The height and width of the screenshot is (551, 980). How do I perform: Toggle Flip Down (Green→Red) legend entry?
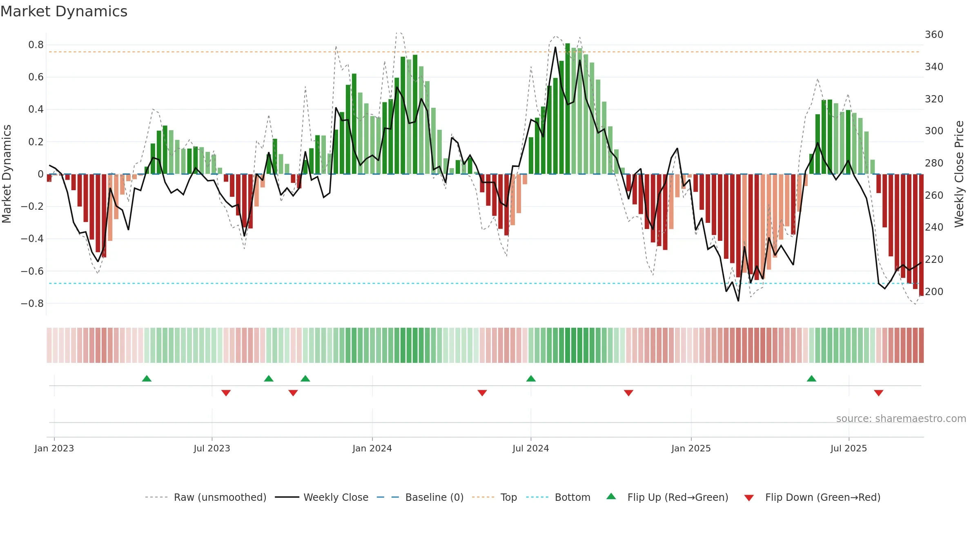(812, 497)
